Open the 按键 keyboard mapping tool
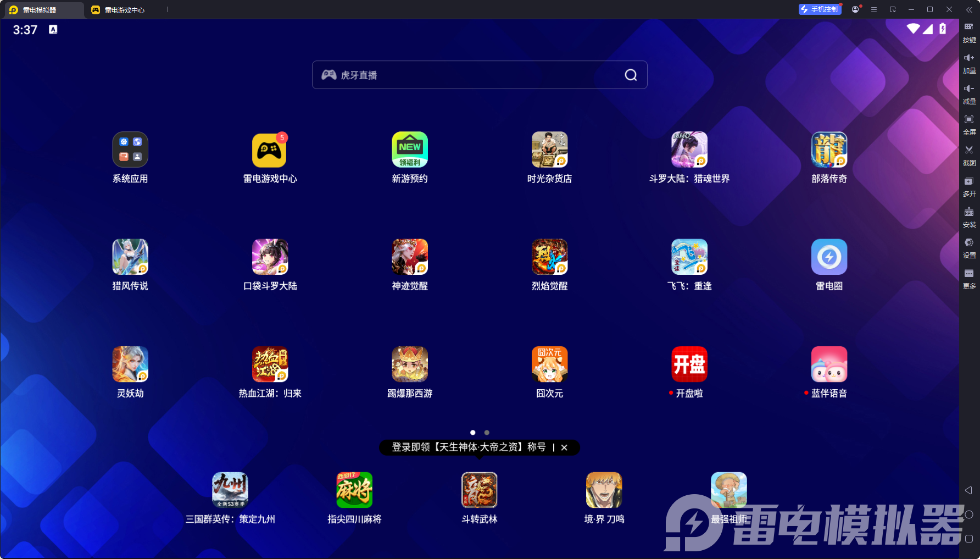This screenshot has height=559, width=980. (969, 32)
